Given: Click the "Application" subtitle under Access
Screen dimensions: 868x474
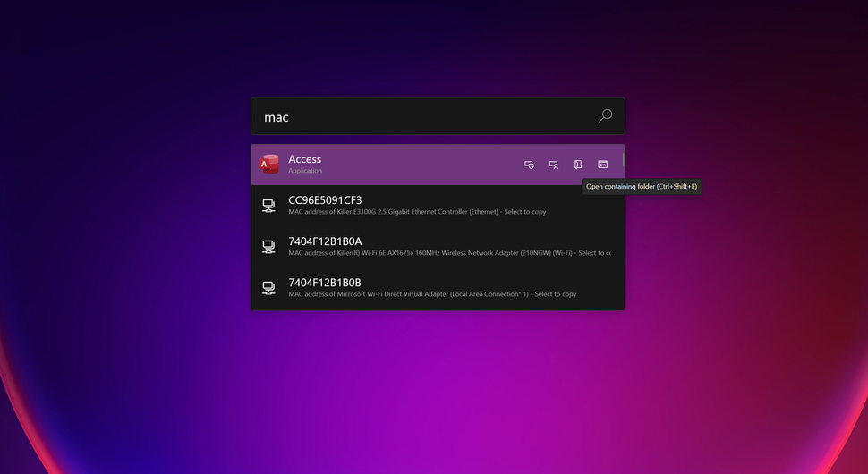Looking at the screenshot, I should (305, 170).
